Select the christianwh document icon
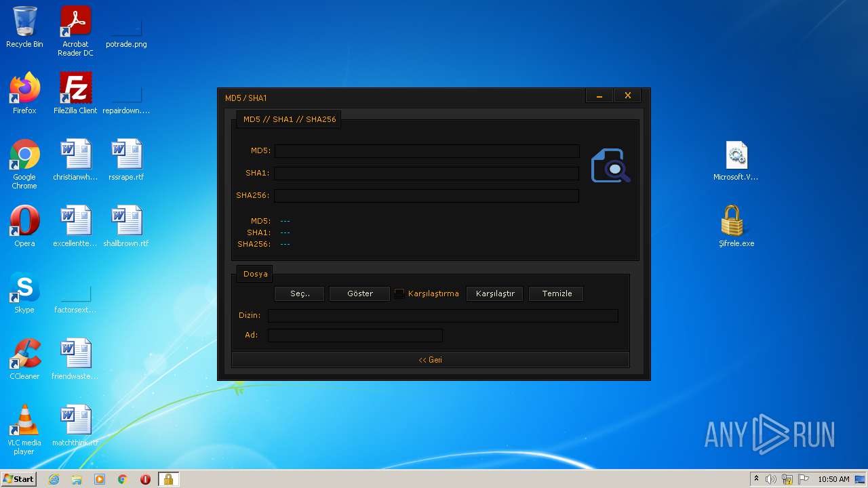The height and width of the screenshot is (488, 868). click(75, 160)
